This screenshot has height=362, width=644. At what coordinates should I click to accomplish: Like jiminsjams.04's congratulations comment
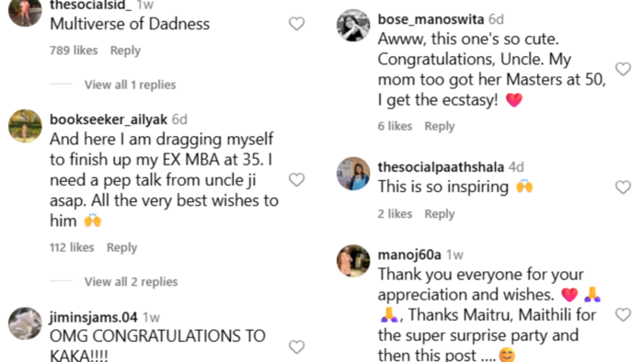[296, 346]
